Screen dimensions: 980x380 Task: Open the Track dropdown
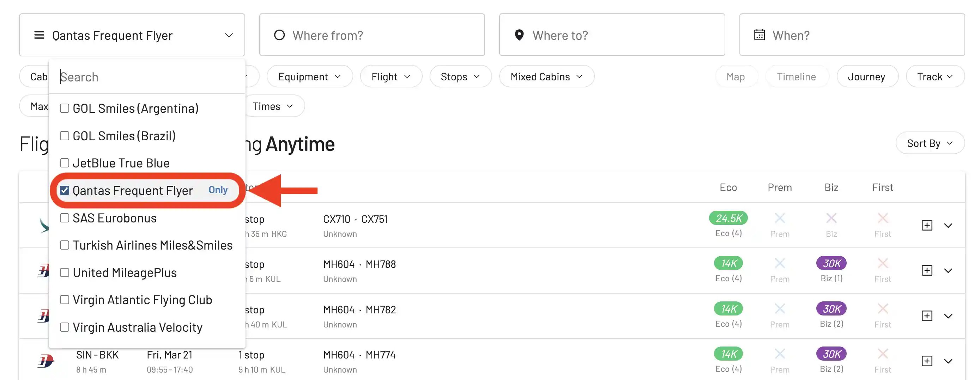935,76
